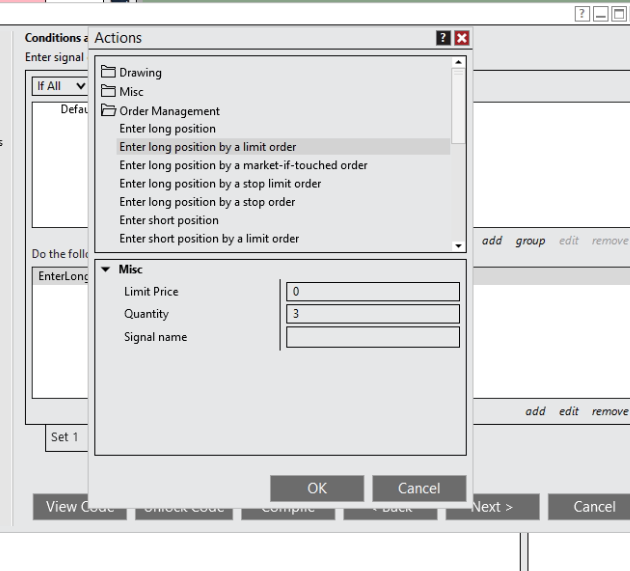Cancel the Actions dialog
The width and height of the screenshot is (630, 571).
pos(419,488)
